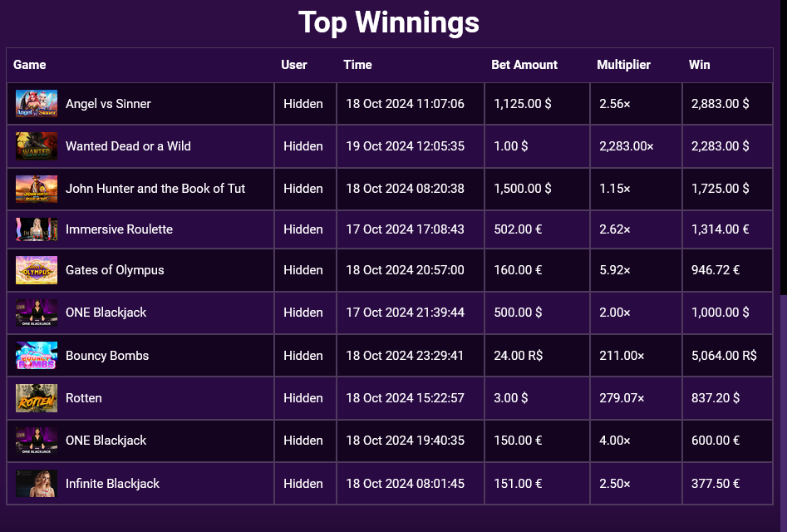This screenshot has height=532, width=787.
Task: Click the Infinite Blackjack dealer thumbnail
Action: [36, 483]
